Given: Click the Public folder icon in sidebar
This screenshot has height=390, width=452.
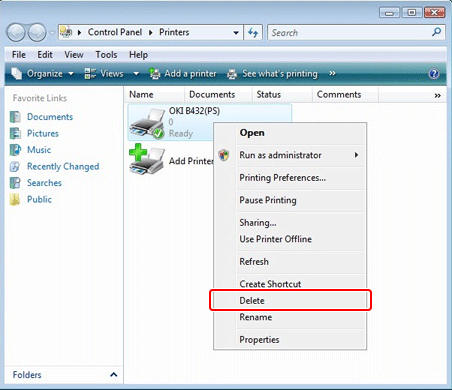Looking at the screenshot, I should click(x=15, y=199).
